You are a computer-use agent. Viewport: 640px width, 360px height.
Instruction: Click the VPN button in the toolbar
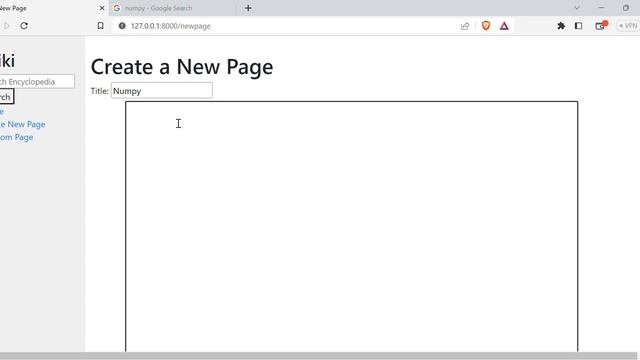pos(628,26)
